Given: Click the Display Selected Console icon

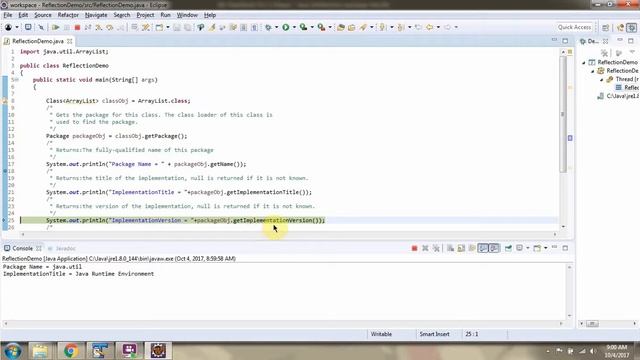Looking at the screenshot, I should (520, 248).
